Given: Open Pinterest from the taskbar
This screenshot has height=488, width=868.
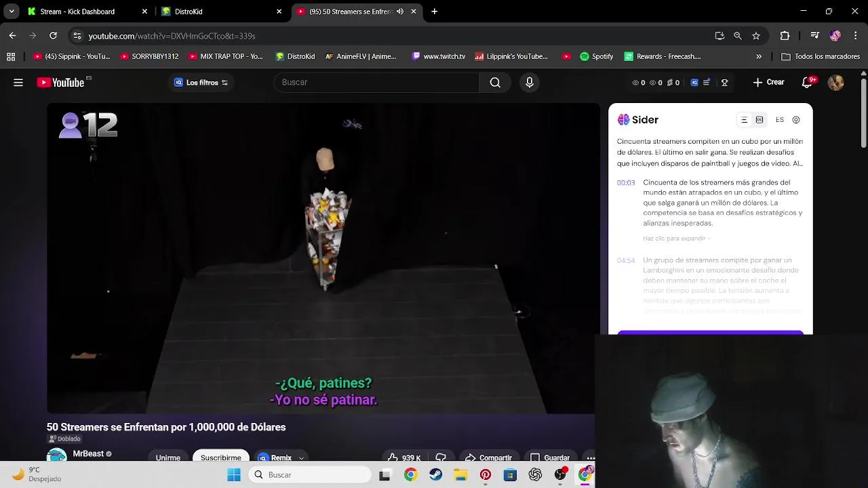Looking at the screenshot, I should pyautogui.click(x=486, y=475).
